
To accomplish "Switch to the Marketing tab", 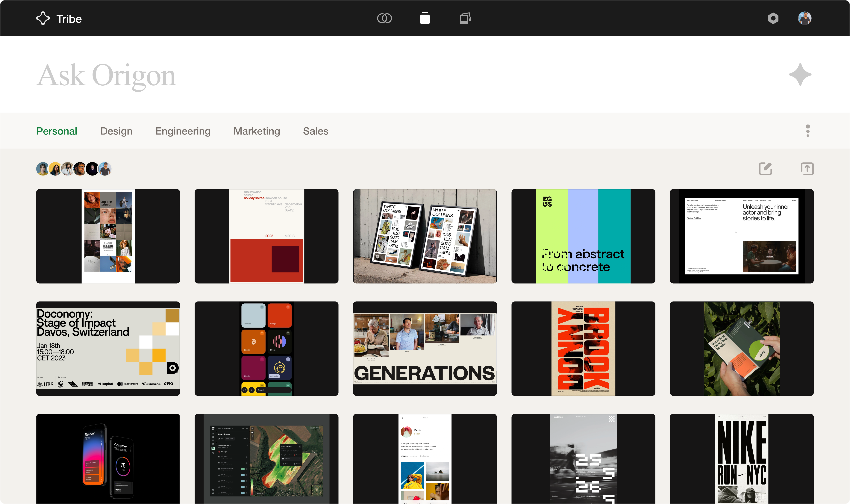I will click(x=256, y=131).
